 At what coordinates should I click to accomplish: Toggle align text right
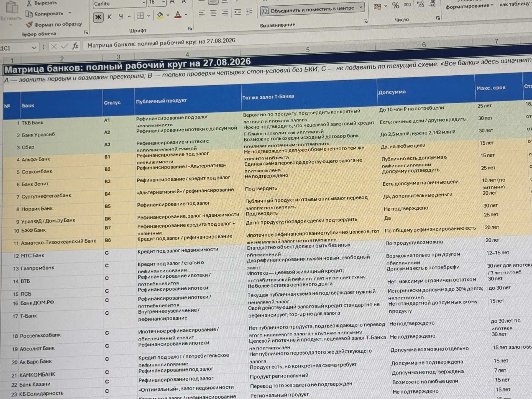(225, 12)
